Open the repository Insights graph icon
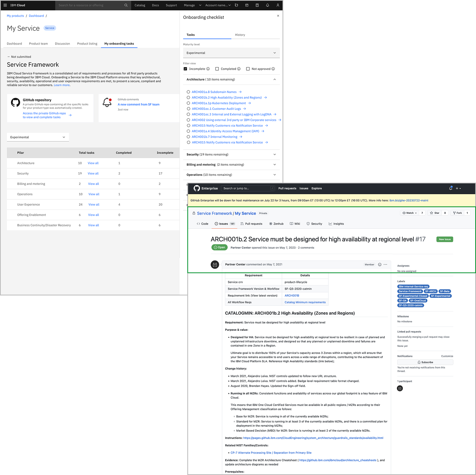This screenshot has height=475, width=476. (x=331, y=224)
